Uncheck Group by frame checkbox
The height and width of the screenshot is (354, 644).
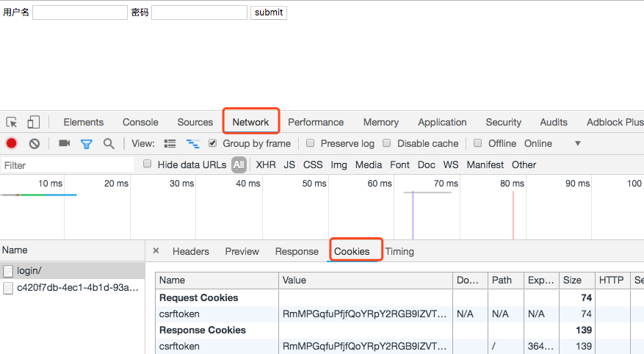coord(213,144)
